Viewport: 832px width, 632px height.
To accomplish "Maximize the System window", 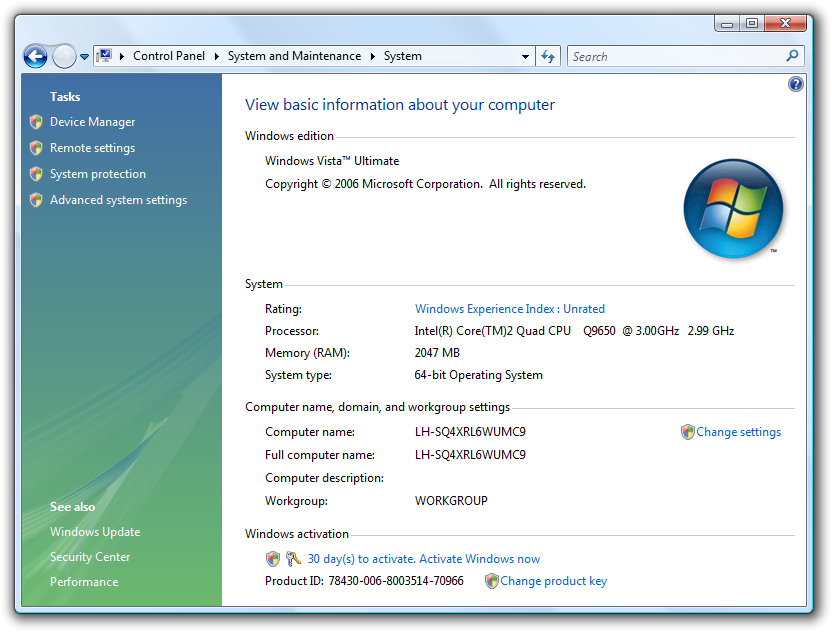I will [x=752, y=23].
